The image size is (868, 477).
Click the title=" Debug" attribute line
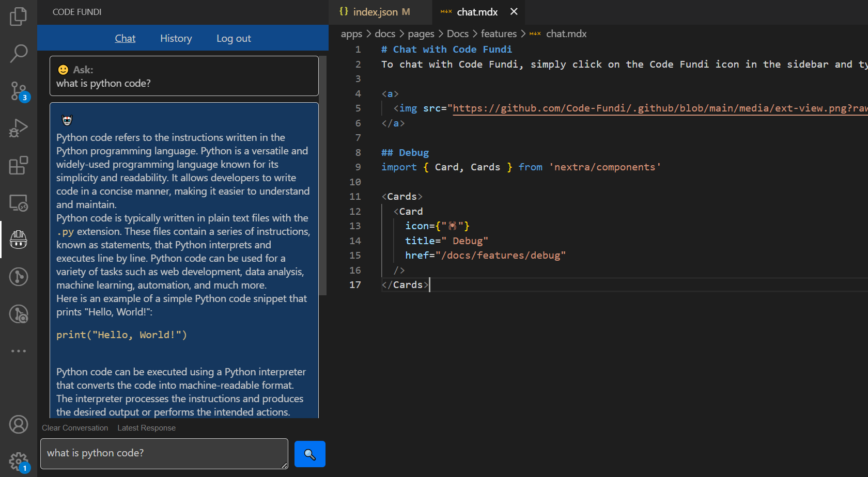[446, 241]
